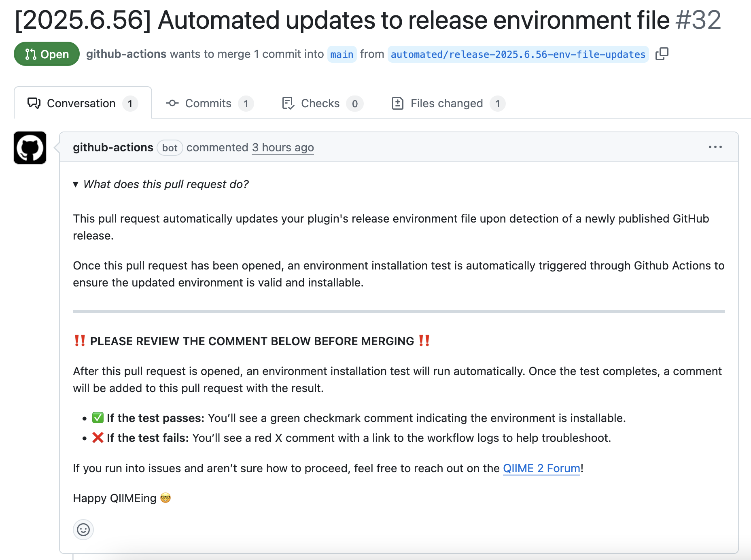Click the Commits tab count badge
This screenshot has height=560, width=751.
pyautogui.click(x=246, y=104)
